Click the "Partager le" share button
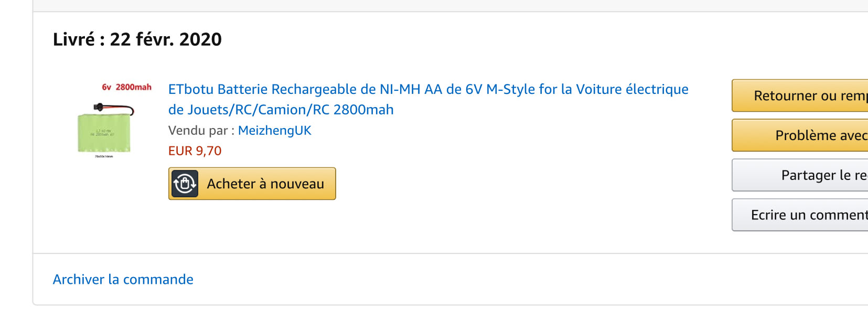Viewport: 868px width, 319px height. [x=800, y=175]
